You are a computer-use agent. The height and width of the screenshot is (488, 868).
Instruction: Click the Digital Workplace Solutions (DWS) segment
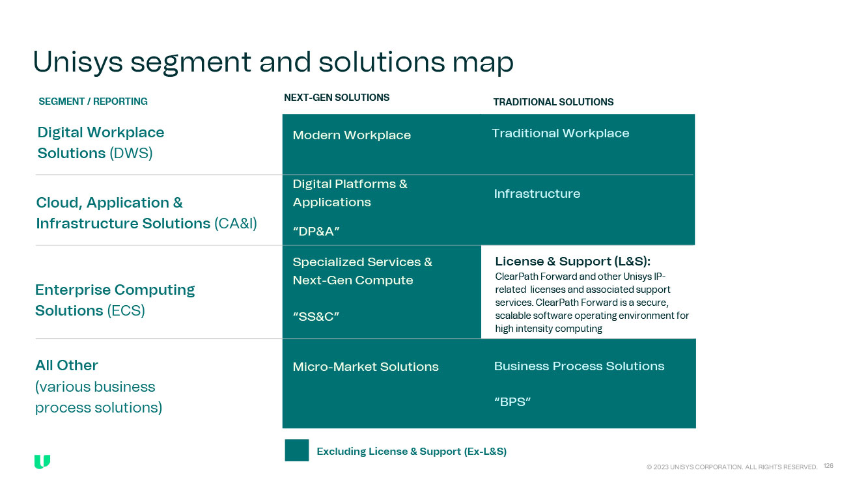click(101, 142)
